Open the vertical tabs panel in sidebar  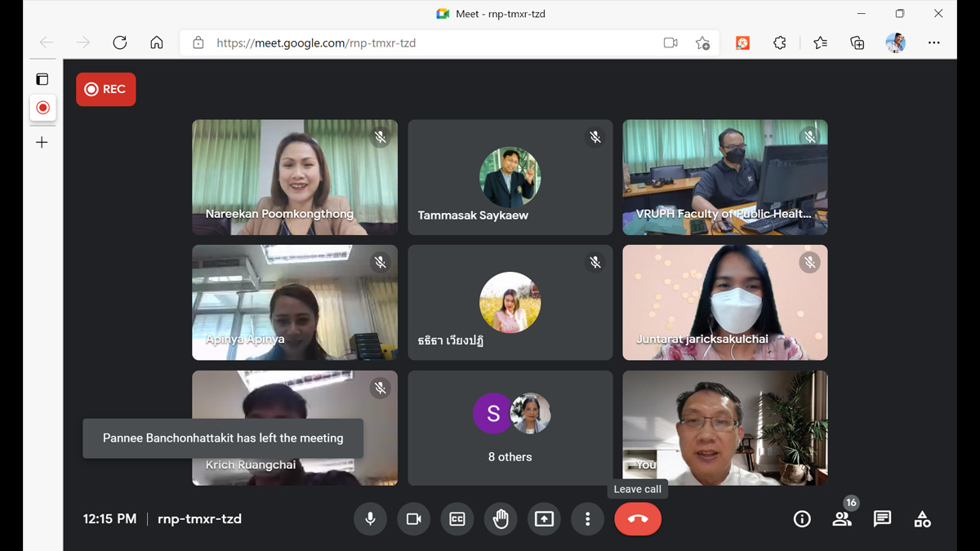(x=42, y=79)
